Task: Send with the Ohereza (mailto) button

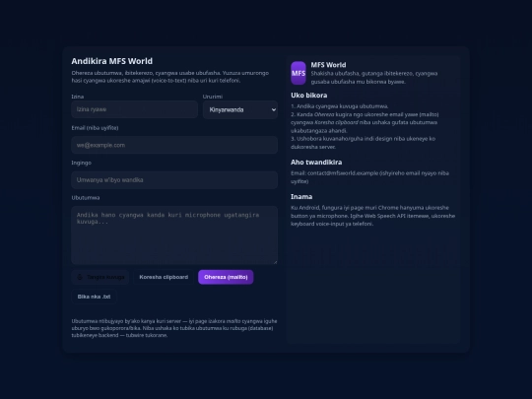Action: (226, 277)
